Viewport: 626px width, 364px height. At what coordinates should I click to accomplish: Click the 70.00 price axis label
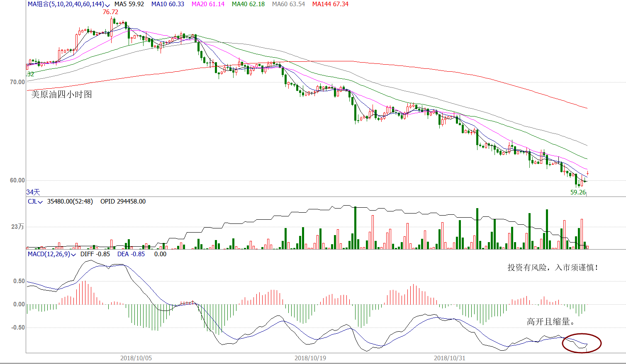tap(17, 82)
